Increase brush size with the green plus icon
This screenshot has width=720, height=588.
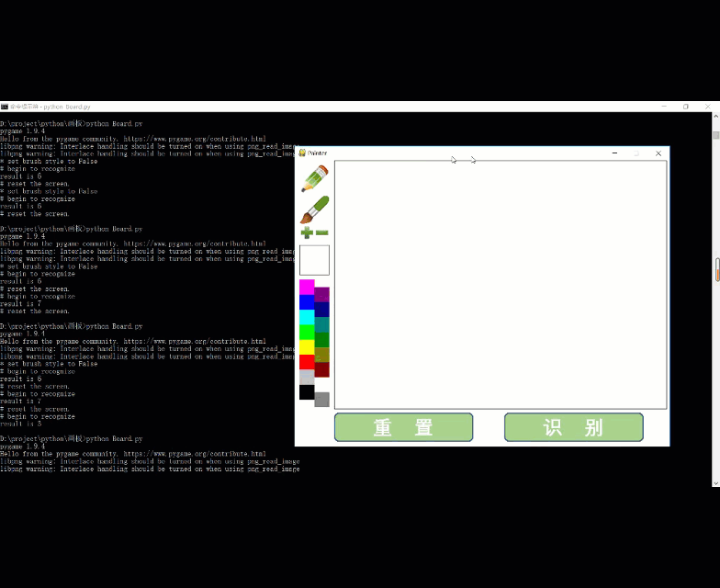point(307,232)
